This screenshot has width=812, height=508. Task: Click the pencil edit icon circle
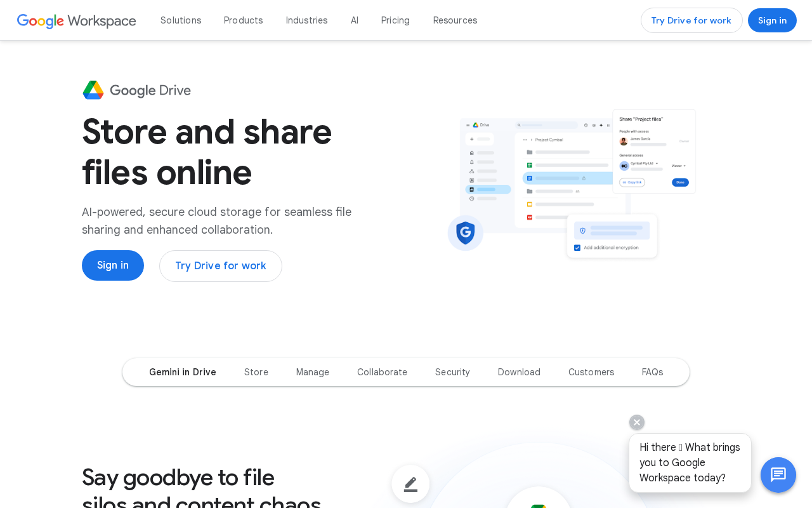click(410, 484)
